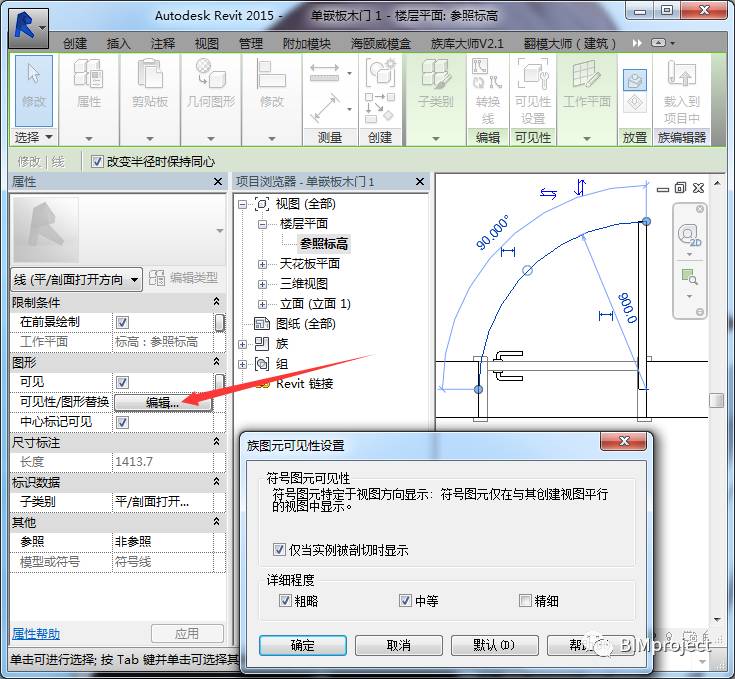Viewport: 735px width, 679px height.
Task: Click the Sheets (all) browser item
Action: 306,324
